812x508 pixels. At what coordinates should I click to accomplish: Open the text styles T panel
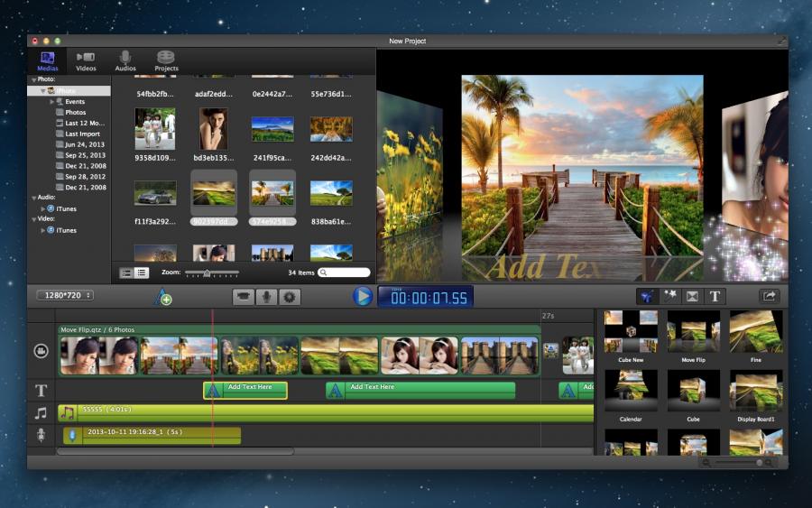[715, 296]
